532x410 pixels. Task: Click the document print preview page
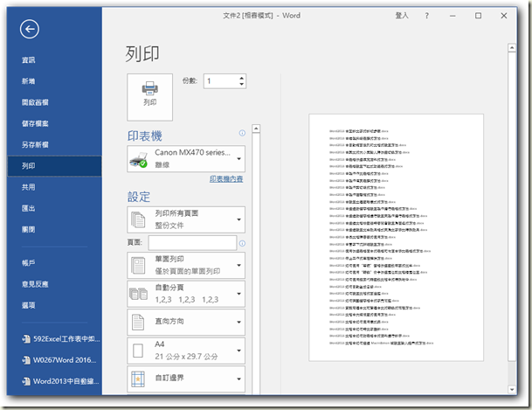(396, 238)
